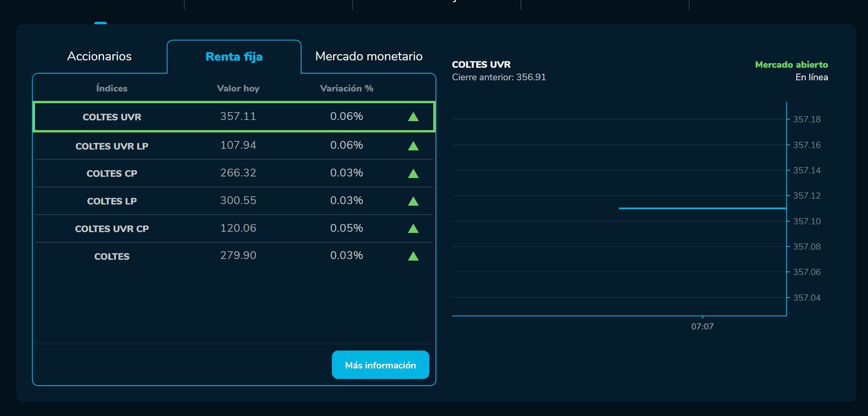The width and height of the screenshot is (868, 416).
Task: Click value 279.90 in the COLTES row
Action: tap(238, 256)
